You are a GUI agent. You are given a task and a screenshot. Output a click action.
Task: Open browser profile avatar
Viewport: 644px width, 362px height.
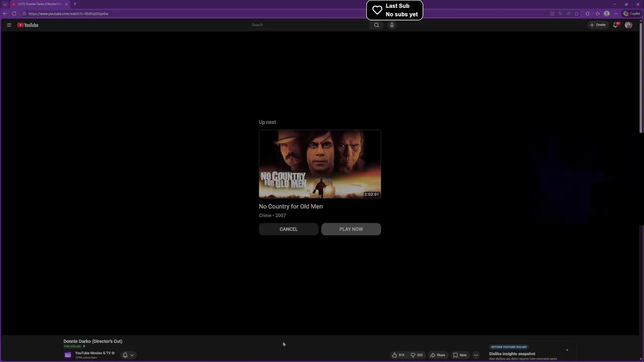(x=607, y=14)
